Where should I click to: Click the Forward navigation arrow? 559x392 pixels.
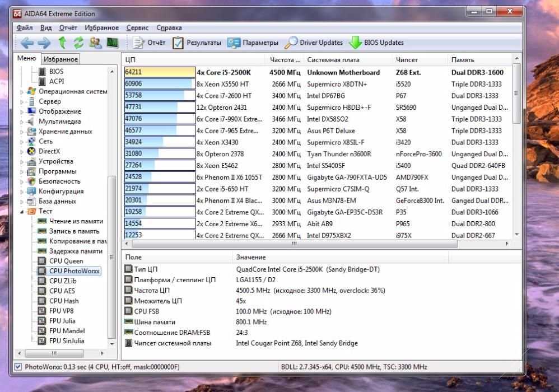click(44, 43)
